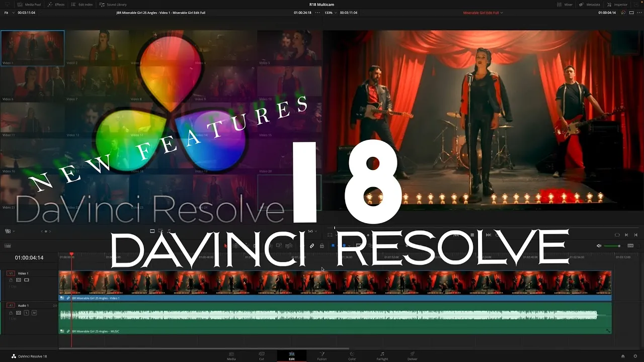Switch to the Media page
The width and height of the screenshot is (644, 362).
pyautogui.click(x=231, y=356)
